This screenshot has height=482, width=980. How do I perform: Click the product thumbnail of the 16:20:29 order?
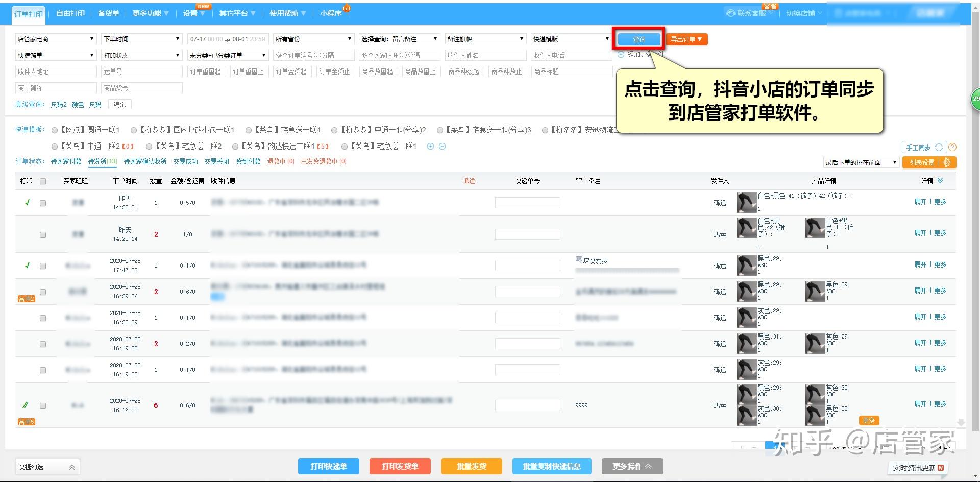pyautogui.click(x=746, y=318)
